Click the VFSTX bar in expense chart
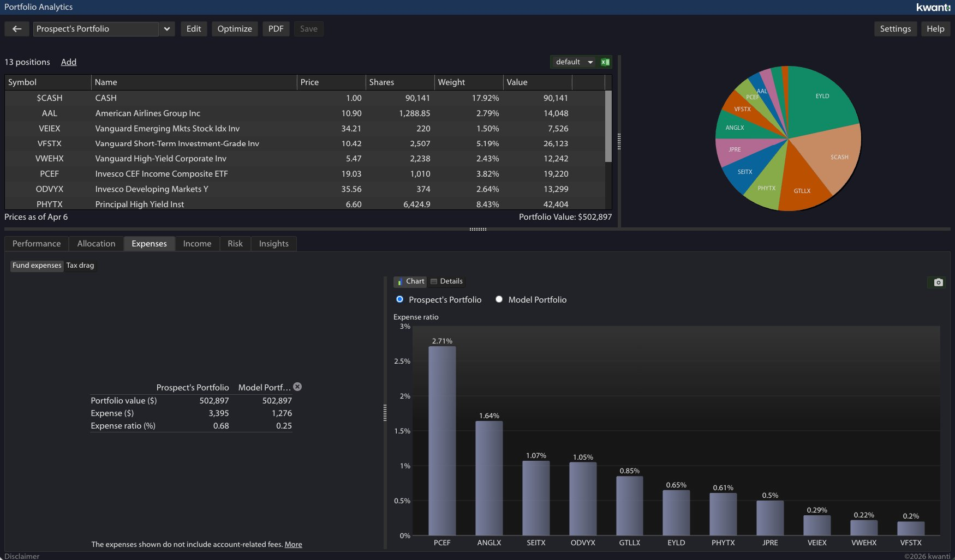Viewport: 955px width, 560px height. (x=911, y=528)
